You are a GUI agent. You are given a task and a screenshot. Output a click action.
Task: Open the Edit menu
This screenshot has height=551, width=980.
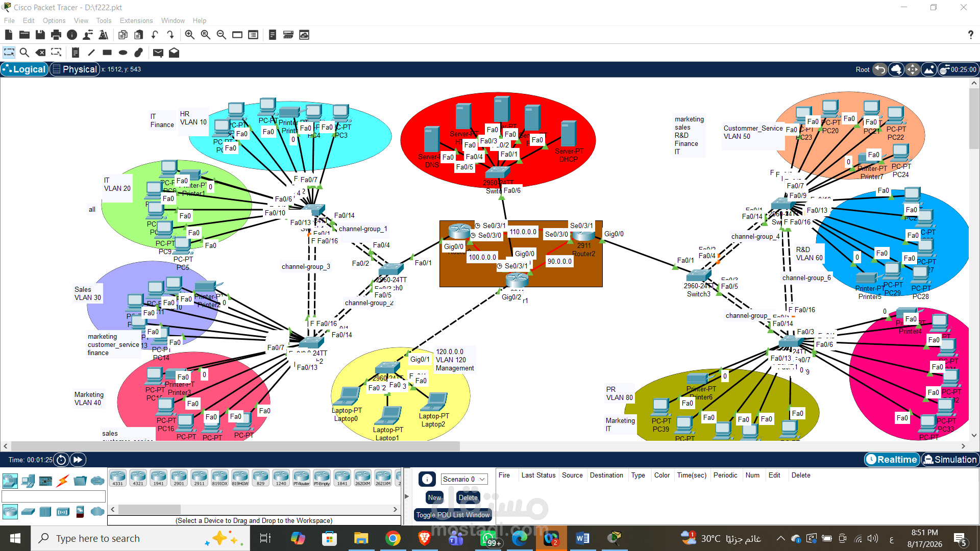click(x=29, y=20)
